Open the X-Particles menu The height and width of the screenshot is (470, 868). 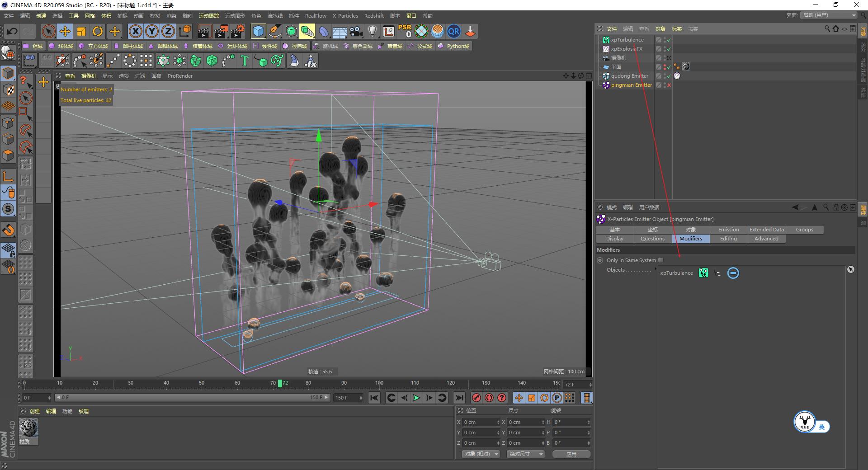(345, 15)
